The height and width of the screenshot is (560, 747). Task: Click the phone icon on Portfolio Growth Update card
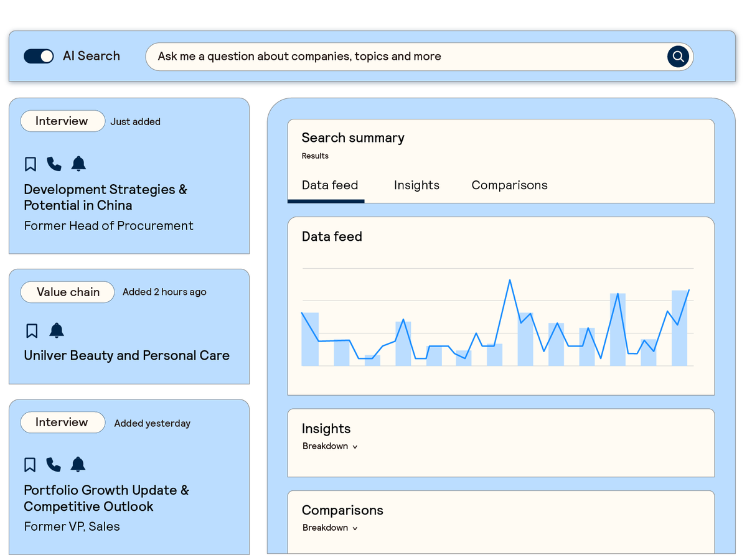pos(54,464)
